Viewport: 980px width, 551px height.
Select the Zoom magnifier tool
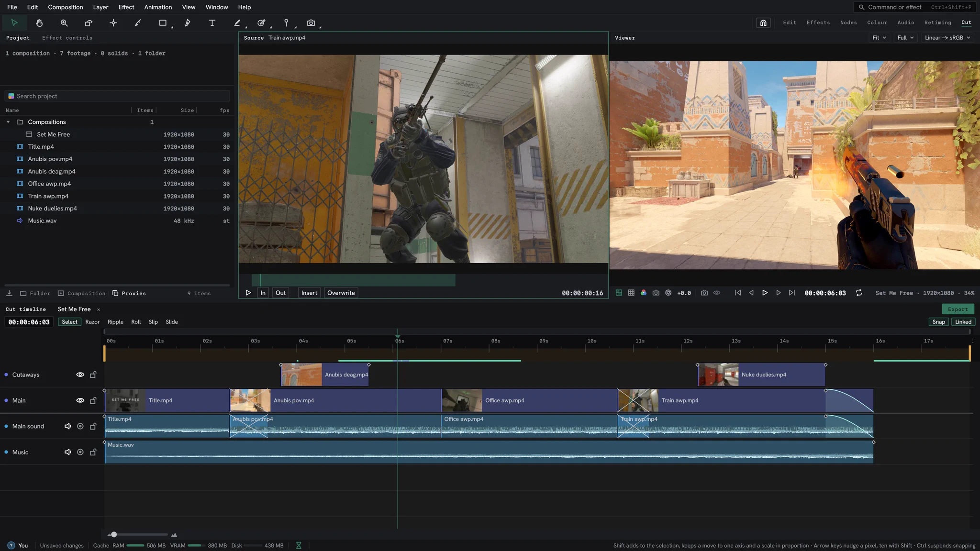[x=64, y=23]
